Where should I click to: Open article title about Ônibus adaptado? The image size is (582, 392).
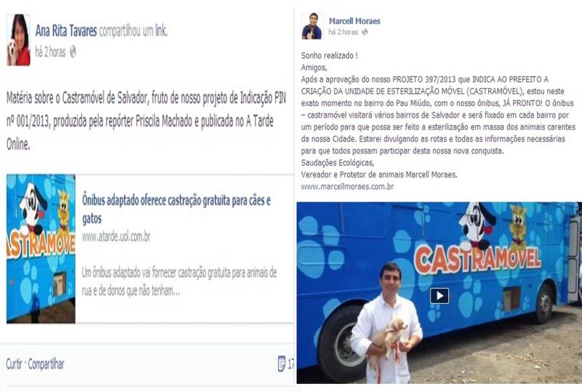(176, 209)
